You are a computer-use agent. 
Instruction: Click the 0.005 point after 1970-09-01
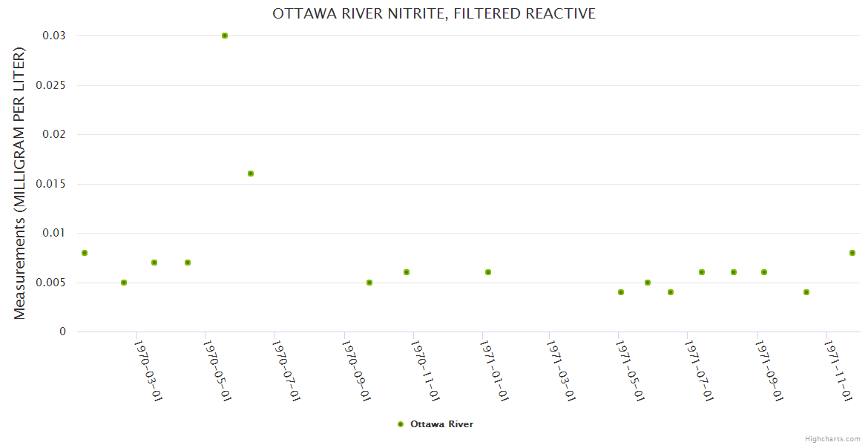click(x=369, y=283)
